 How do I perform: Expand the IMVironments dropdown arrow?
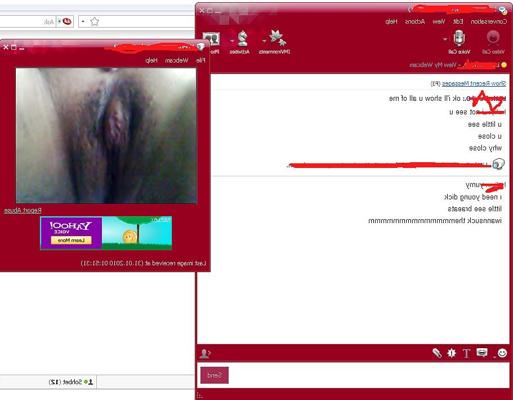pyautogui.click(x=264, y=41)
